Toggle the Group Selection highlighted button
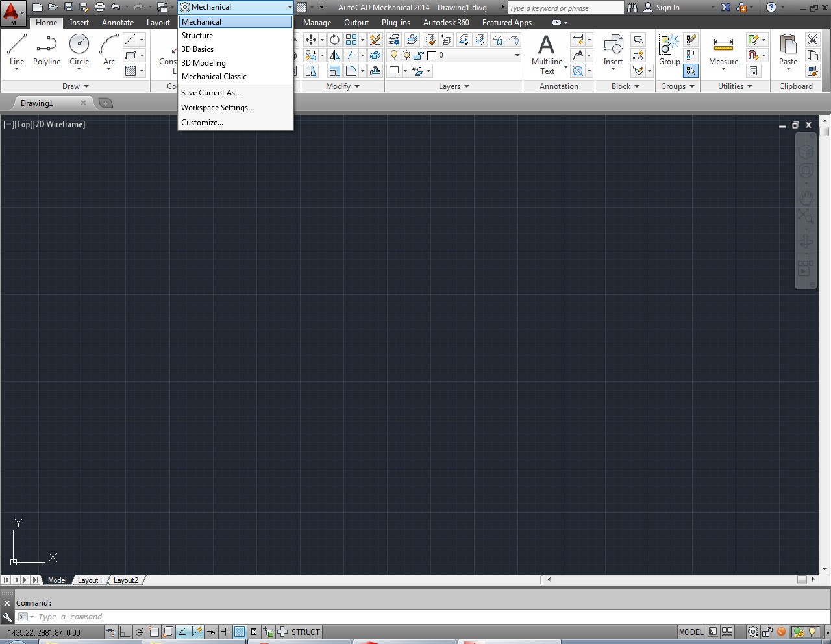 click(690, 71)
